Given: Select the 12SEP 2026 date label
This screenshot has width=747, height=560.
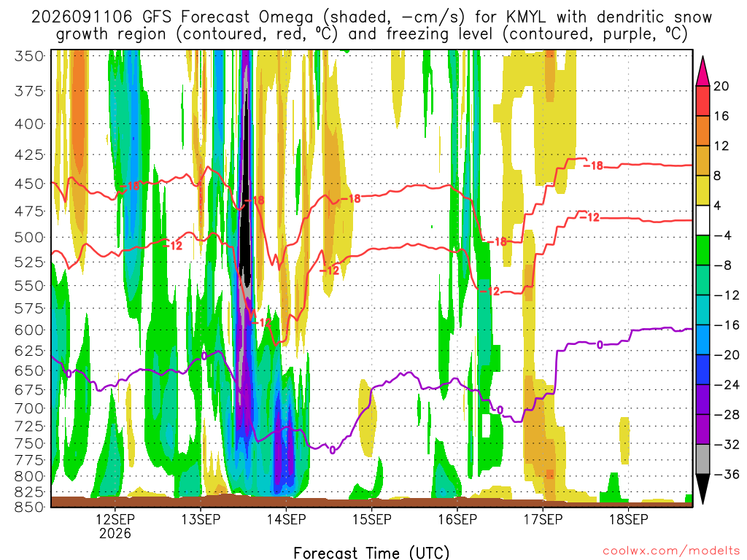Looking at the screenshot, I should tap(115, 526).
